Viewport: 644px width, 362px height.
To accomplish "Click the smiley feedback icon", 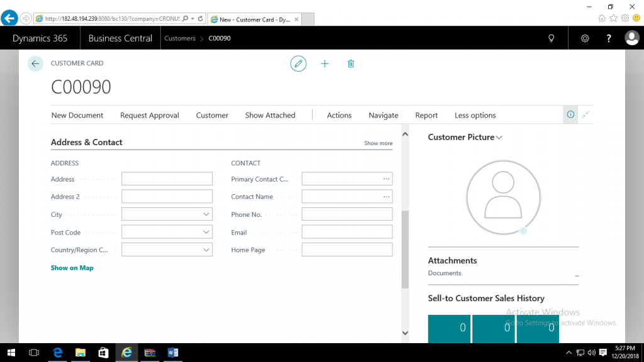I will (636, 18).
